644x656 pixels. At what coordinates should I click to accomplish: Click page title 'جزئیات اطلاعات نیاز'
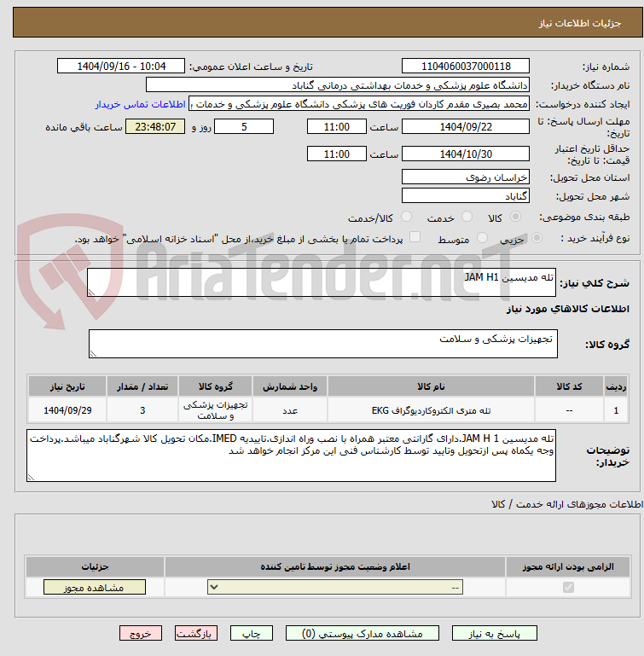(x=579, y=23)
